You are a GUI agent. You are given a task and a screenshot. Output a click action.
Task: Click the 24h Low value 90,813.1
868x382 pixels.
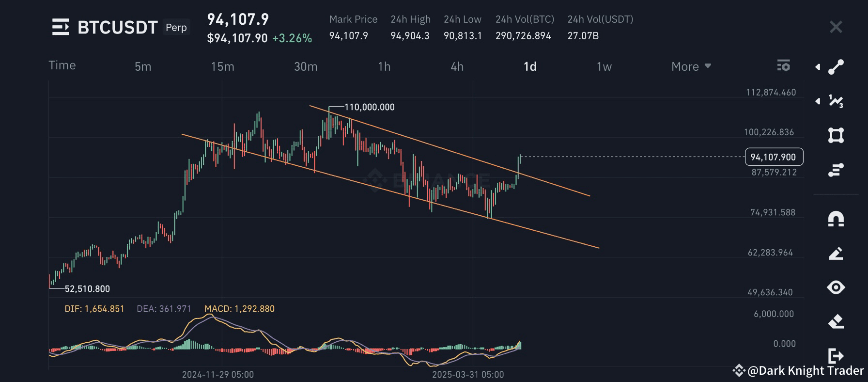tap(463, 36)
